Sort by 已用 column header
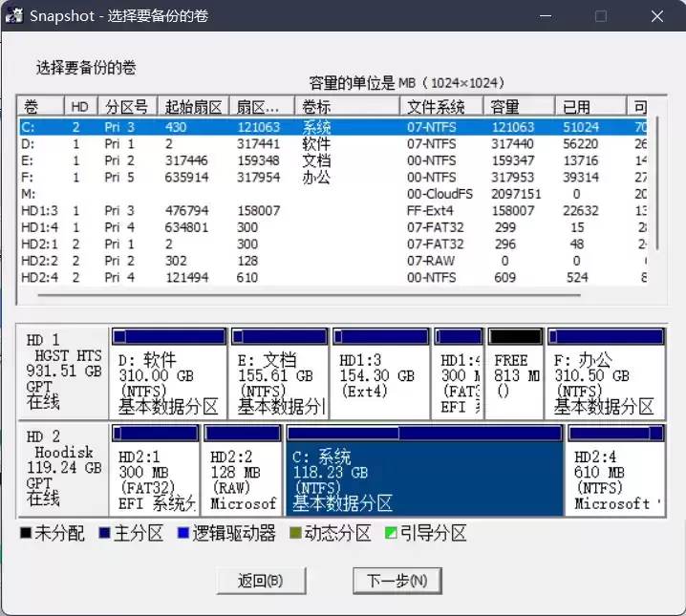This screenshot has height=616, width=686. (x=590, y=106)
